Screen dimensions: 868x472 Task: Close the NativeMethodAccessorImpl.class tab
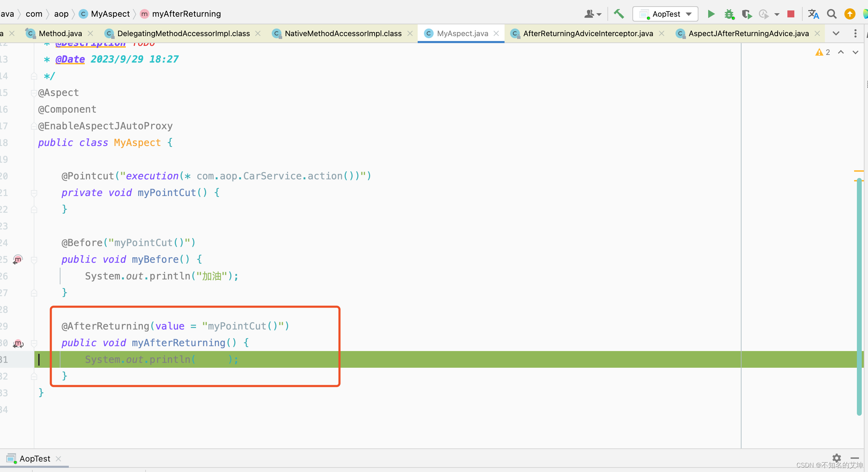[410, 33]
